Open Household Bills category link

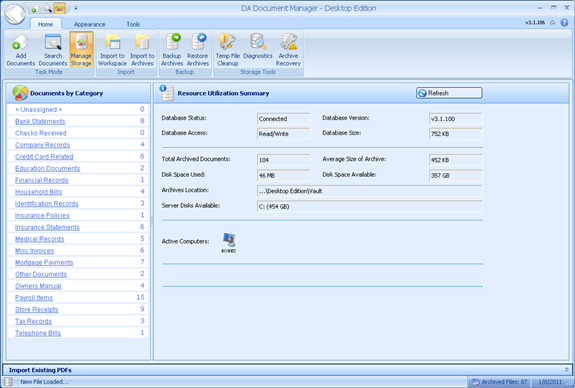coord(39,192)
